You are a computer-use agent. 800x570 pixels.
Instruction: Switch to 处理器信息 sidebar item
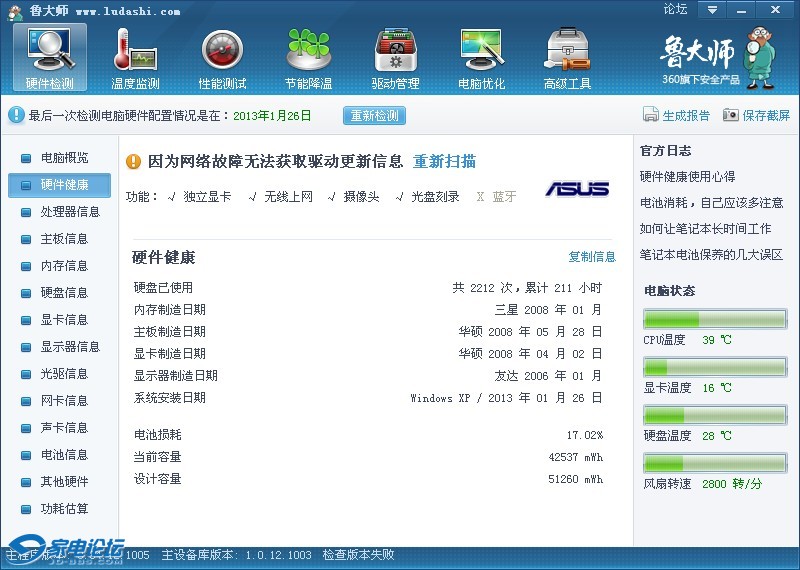click(x=70, y=212)
